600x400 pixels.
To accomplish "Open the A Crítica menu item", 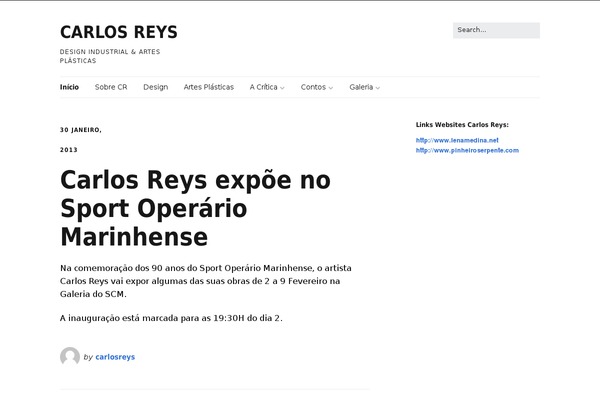I will [x=264, y=87].
